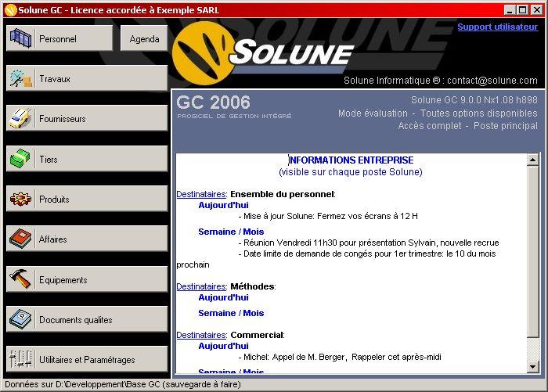The image size is (548, 392).
Task: Click the Solune icon in title bar
Action: point(11,10)
